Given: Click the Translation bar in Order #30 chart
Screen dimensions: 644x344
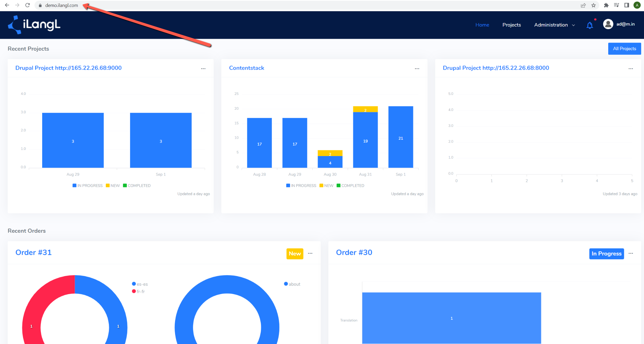Looking at the screenshot, I should pos(451,318).
